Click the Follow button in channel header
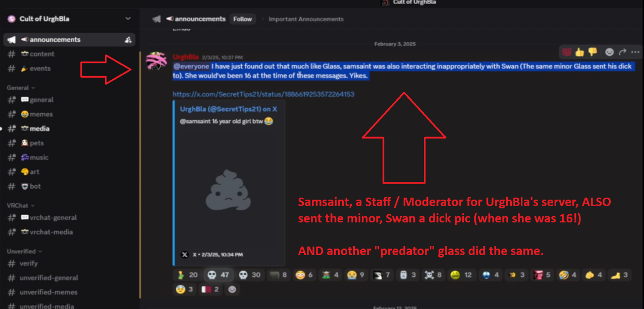Viewport: 644px width, 309px height. (242, 19)
